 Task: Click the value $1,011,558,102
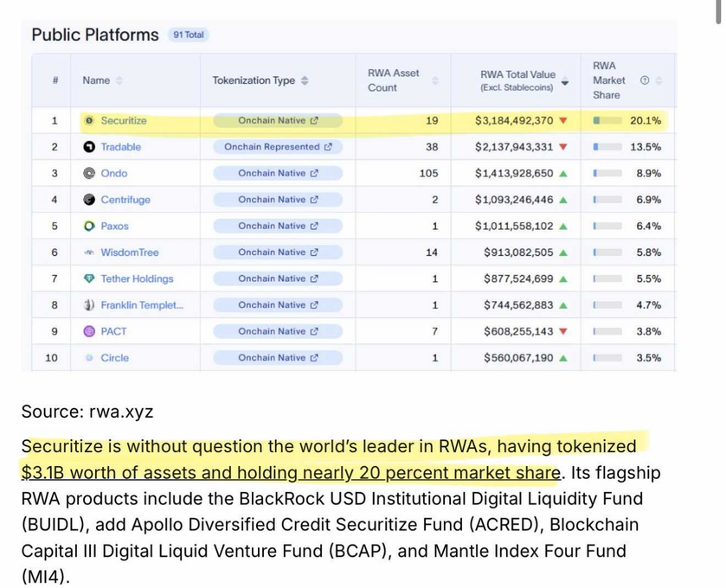[x=514, y=226]
